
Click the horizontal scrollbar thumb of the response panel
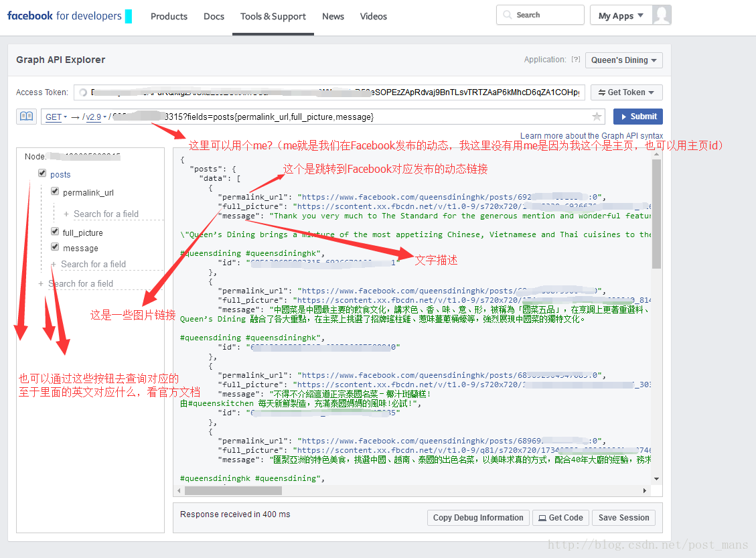[x=233, y=490]
